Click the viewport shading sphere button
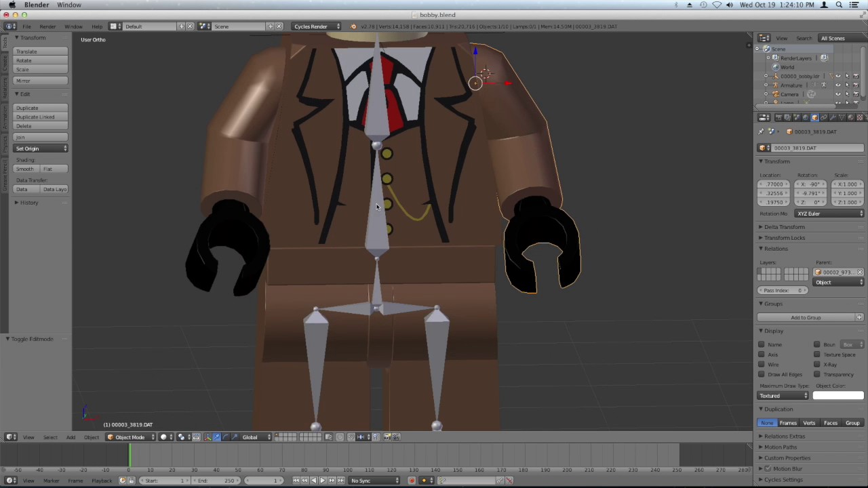 (x=166, y=437)
